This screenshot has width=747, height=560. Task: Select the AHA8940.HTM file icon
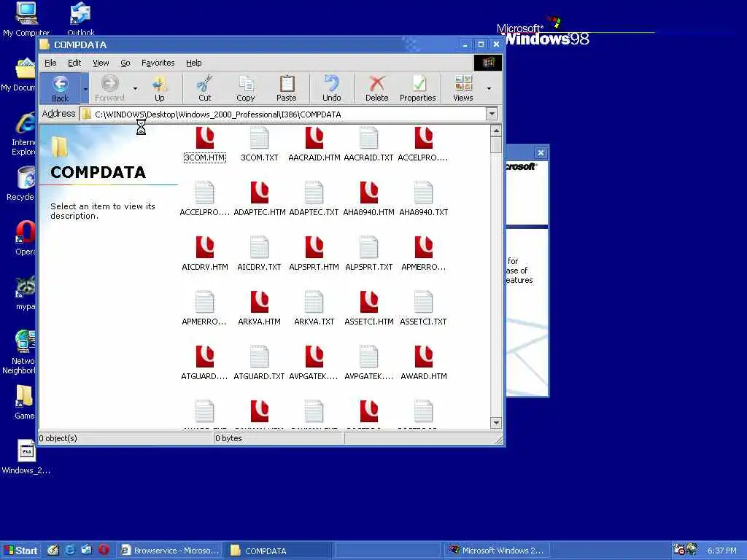click(368, 192)
